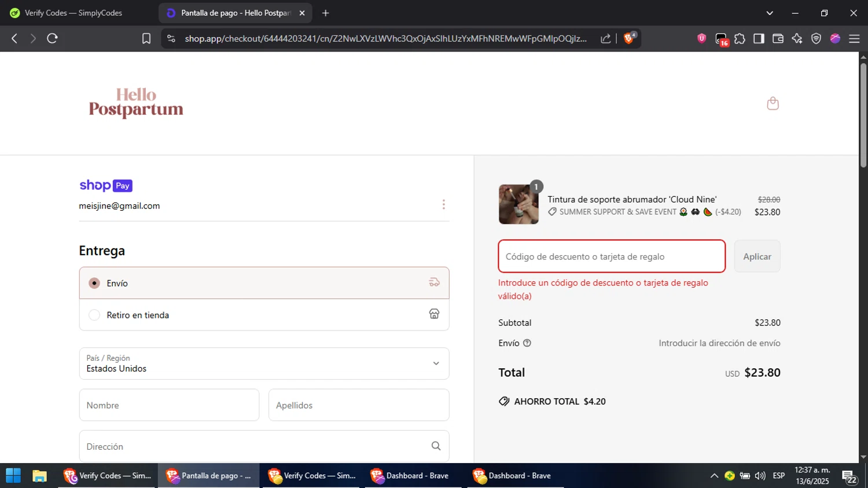Click the Cloud Nine product thumbnail

coord(518,204)
